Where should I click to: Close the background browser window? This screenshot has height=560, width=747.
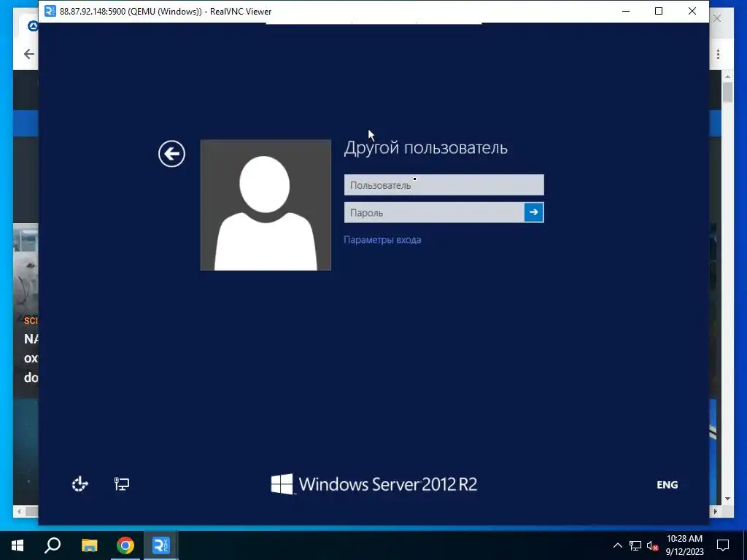point(717,18)
